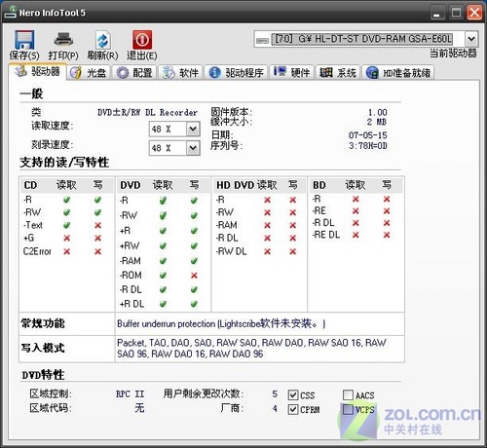The height and width of the screenshot is (448, 487).
Task: Click the Print printer icon
Action: 63,40
